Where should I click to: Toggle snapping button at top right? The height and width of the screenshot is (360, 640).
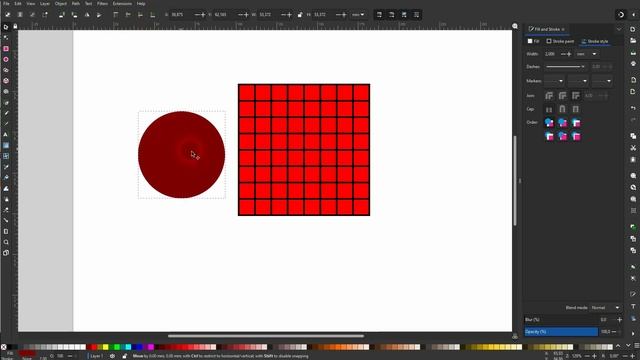pos(621,15)
